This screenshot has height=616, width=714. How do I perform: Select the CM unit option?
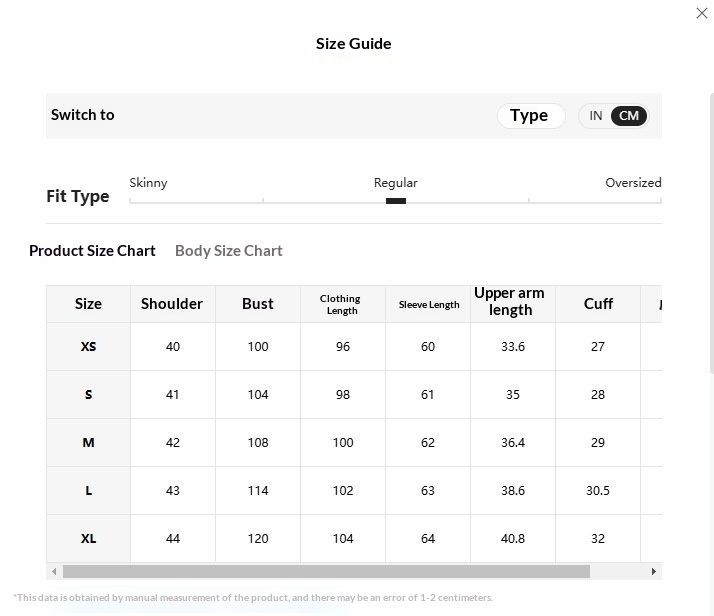[x=628, y=116]
